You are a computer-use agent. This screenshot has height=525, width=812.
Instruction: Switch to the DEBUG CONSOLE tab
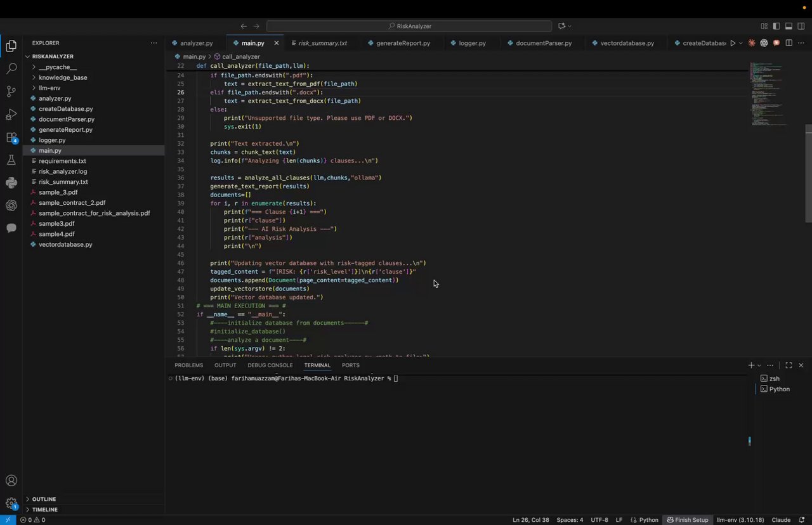pyautogui.click(x=270, y=365)
